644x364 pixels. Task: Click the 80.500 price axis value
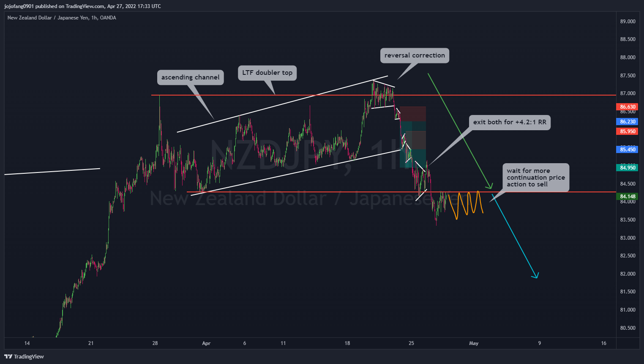point(628,328)
